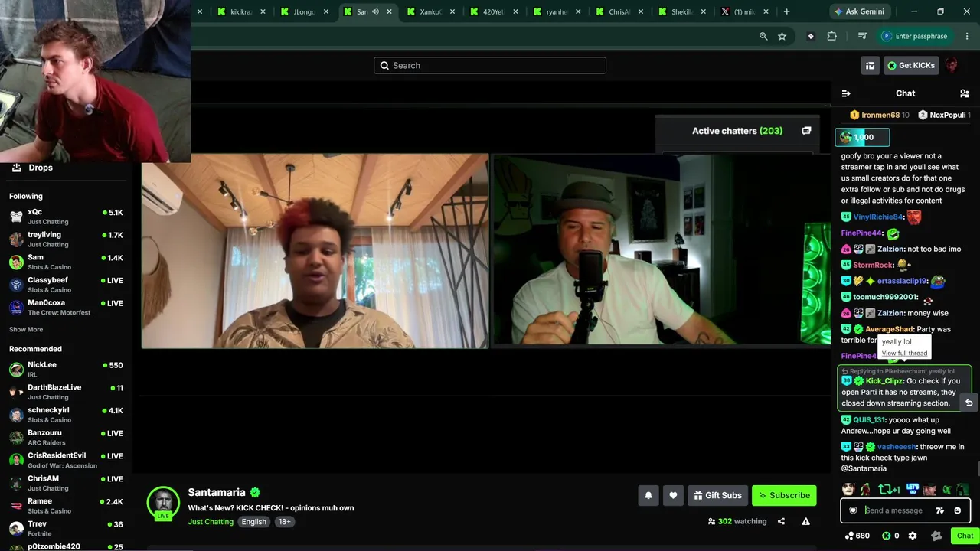Click the chat scrollbar thumb
980x551 pixels.
[x=978, y=468]
